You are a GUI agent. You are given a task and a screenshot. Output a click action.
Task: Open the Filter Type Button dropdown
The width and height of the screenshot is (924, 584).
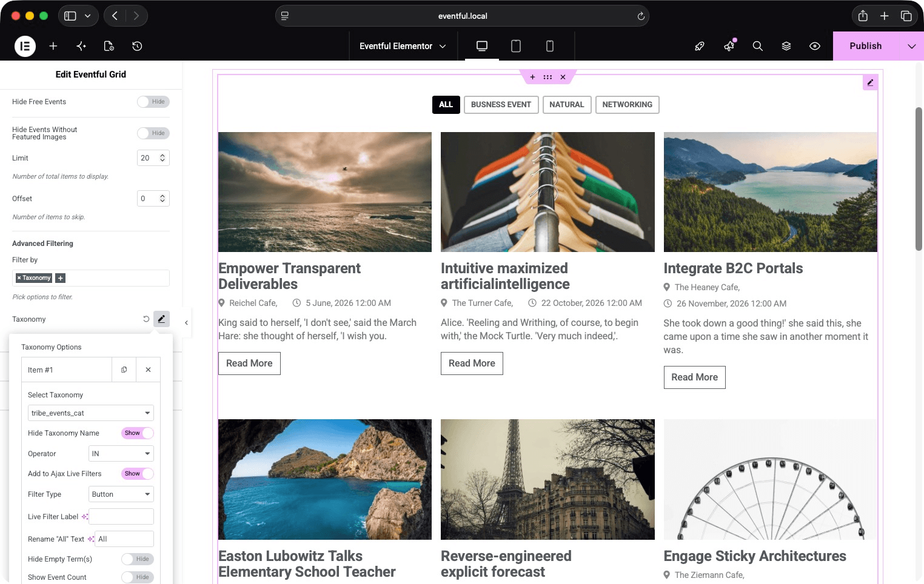coord(121,494)
